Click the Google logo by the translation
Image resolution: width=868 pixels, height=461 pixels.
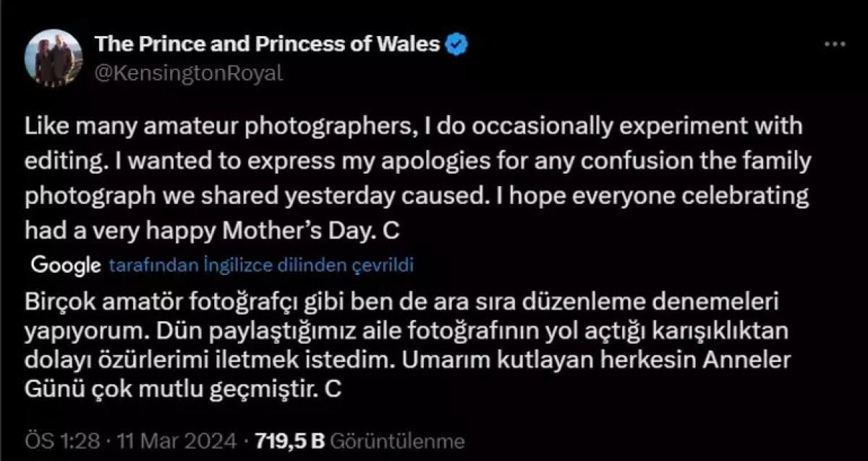[65, 266]
